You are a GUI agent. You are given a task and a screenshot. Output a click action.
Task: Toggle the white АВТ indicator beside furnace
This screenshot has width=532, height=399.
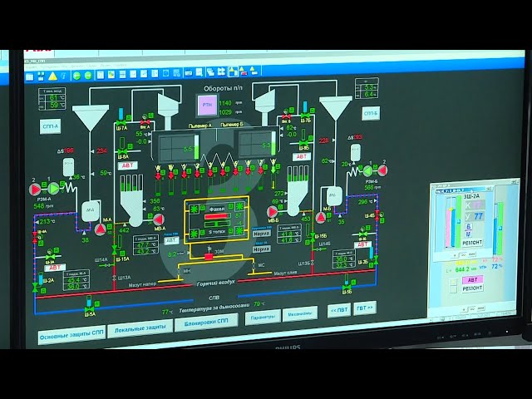tap(171, 240)
